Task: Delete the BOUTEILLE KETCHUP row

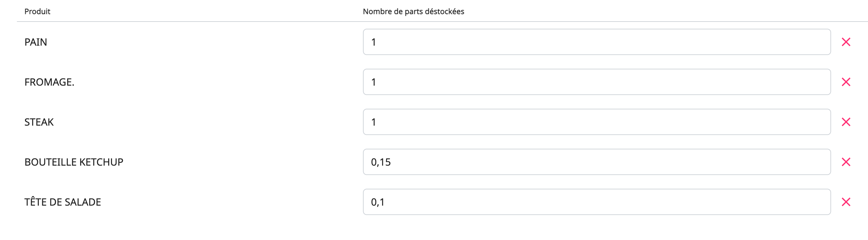Action: tap(846, 162)
